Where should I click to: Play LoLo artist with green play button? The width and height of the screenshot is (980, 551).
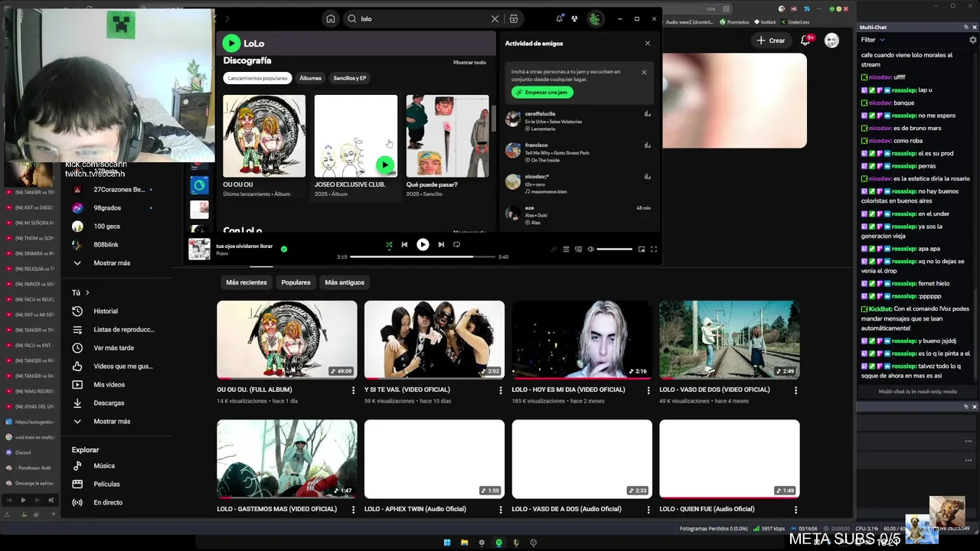pyautogui.click(x=231, y=44)
